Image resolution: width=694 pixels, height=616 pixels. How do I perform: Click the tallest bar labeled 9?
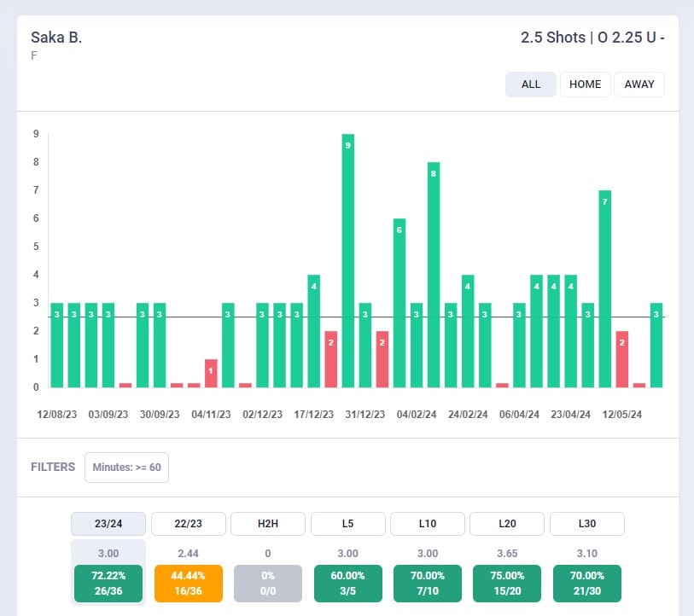tap(348, 261)
